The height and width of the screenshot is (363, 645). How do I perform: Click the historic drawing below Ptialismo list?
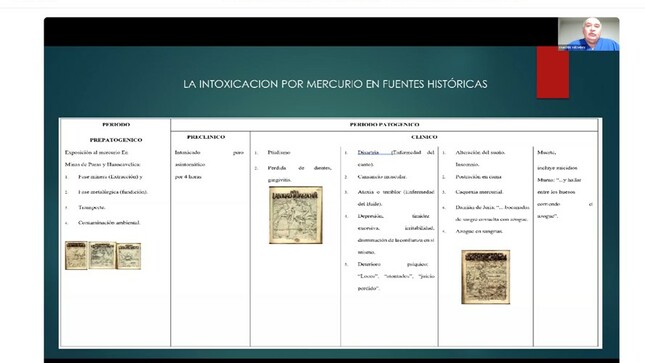tap(296, 215)
